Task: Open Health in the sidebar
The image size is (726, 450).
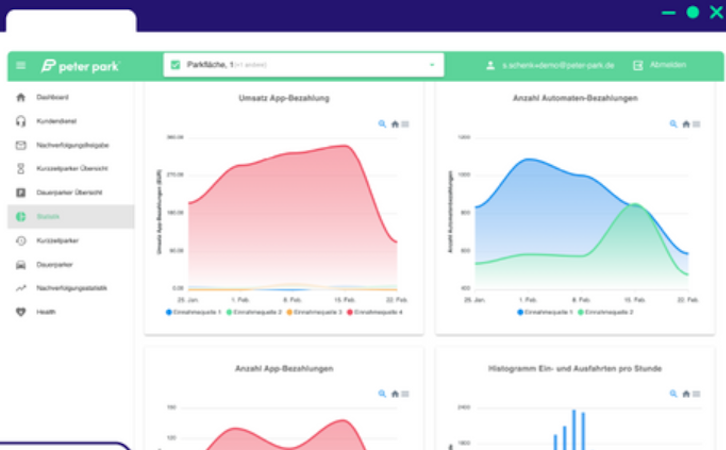Action: tap(46, 312)
